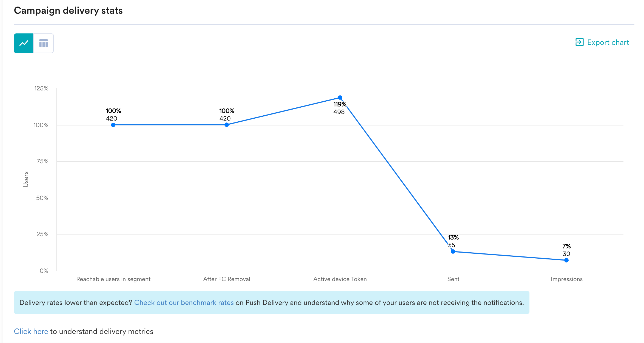The image size is (644, 343).
Task: Switch to the table view
Action: [43, 43]
